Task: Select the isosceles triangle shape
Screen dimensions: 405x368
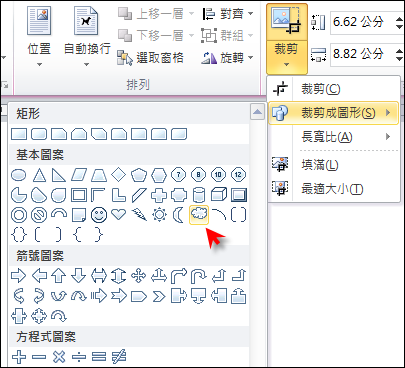Action: 39,175
